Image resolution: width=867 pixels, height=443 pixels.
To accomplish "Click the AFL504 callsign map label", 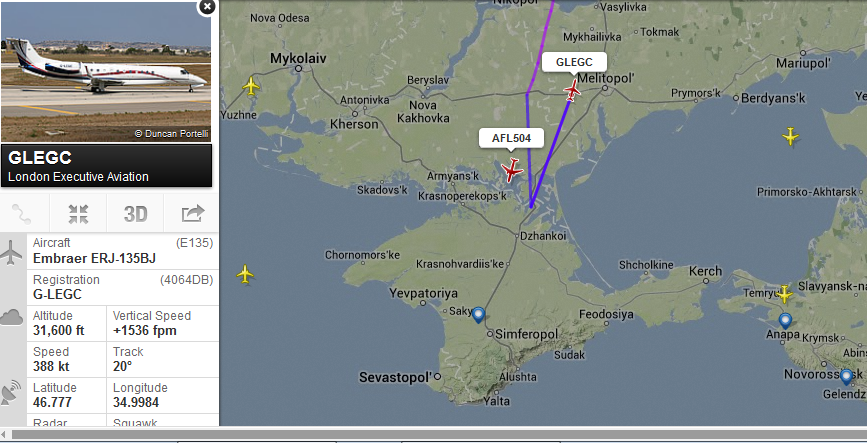I will tap(511, 138).
